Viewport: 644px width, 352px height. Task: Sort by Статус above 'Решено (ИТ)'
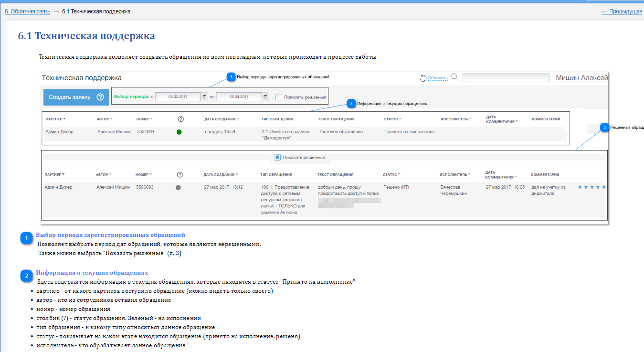coord(391,175)
